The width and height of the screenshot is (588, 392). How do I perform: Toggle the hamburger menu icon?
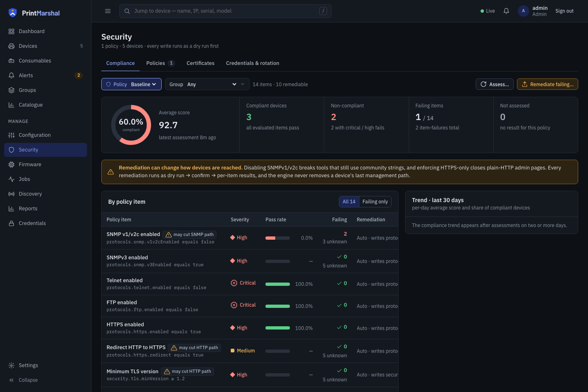(x=108, y=11)
